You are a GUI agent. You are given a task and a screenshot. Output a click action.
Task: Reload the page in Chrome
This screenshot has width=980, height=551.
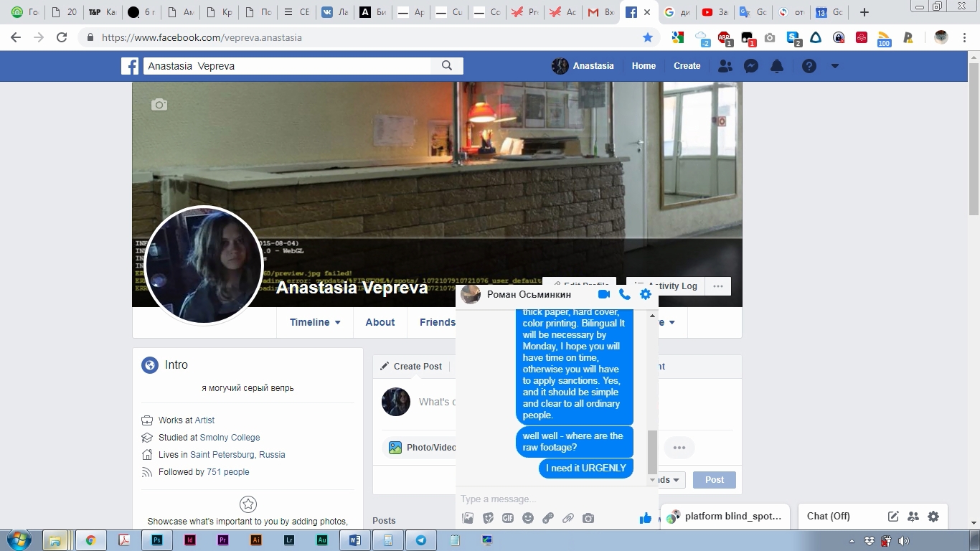(x=62, y=37)
